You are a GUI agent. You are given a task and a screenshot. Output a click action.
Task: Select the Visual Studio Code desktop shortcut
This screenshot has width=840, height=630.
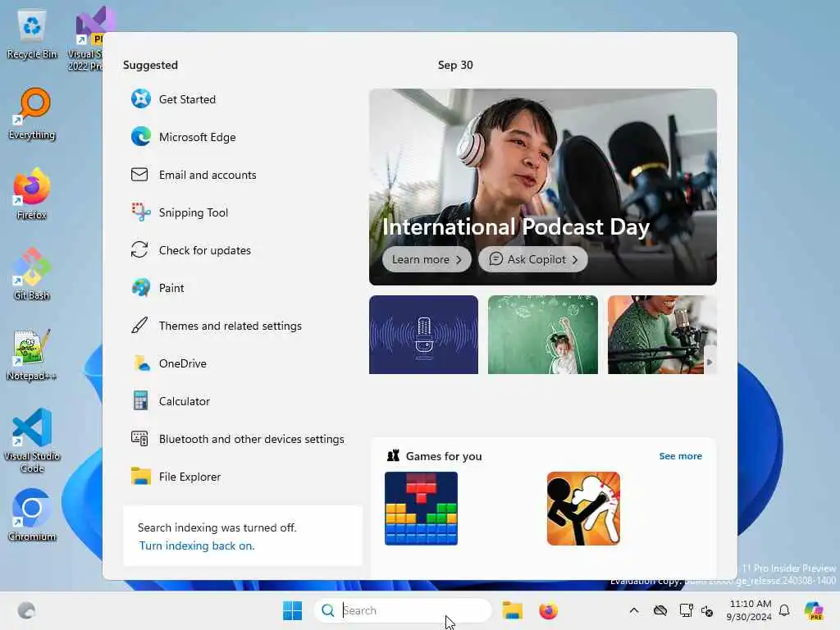point(32,441)
